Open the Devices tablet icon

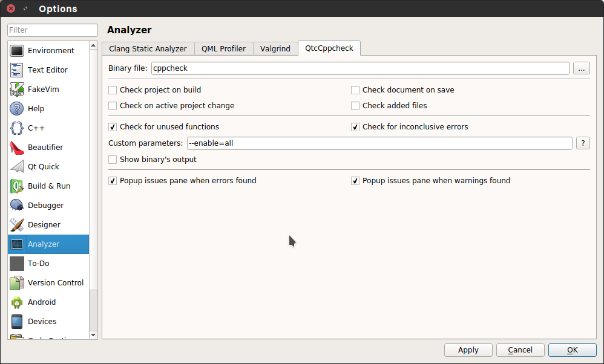pos(17,321)
